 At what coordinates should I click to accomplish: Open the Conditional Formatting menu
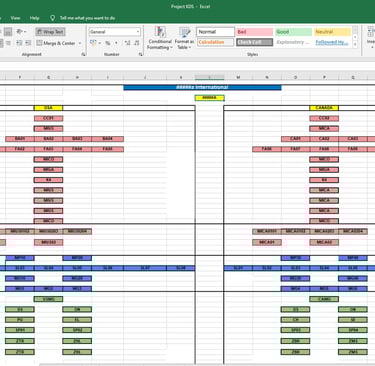(x=160, y=38)
